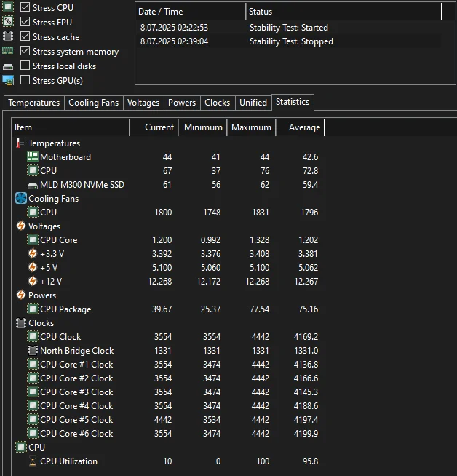Uncheck the Stress CPU checkbox
The height and width of the screenshot is (476, 457).
point(25,7)
